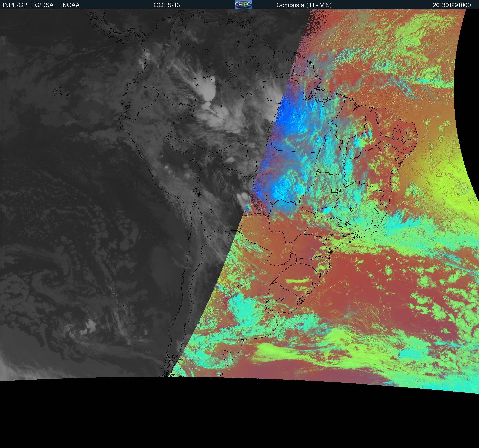This screenshot has width=479, height=448.
Task: Click the Composta (IR - VIS) title
Action: [304, 5]
